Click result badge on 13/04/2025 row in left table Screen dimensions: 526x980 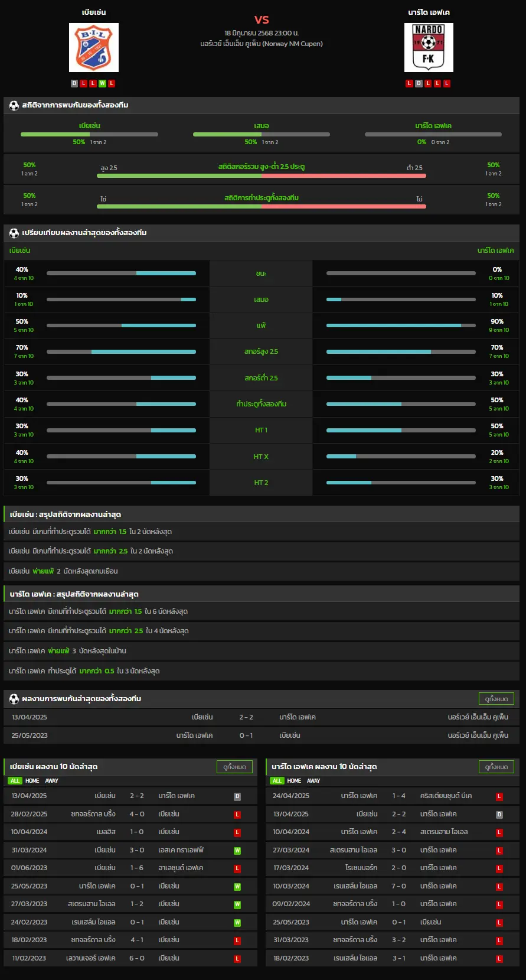pos(237,796)
